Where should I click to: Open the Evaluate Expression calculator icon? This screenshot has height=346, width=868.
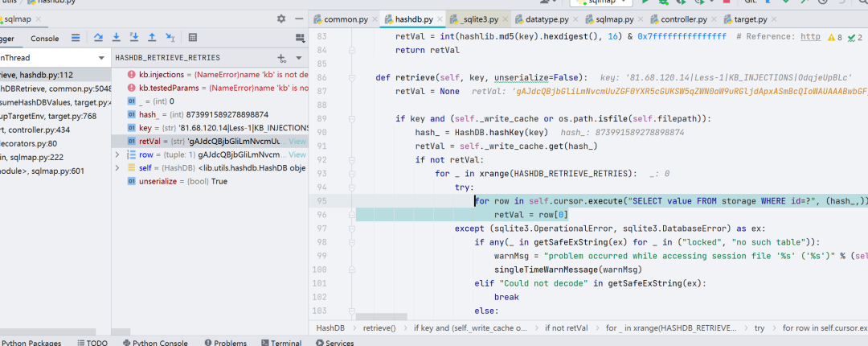coord(193,38)
